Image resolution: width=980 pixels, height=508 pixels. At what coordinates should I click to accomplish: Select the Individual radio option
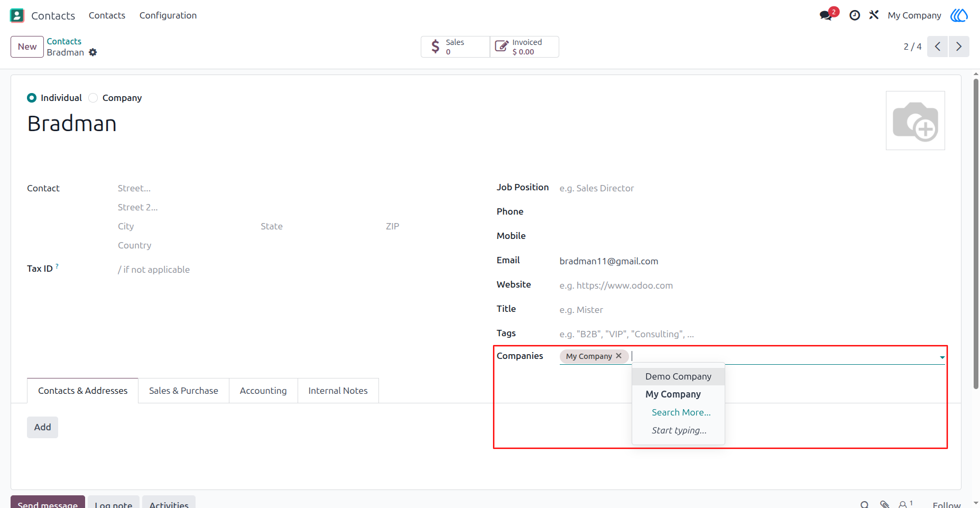[32, 98]
